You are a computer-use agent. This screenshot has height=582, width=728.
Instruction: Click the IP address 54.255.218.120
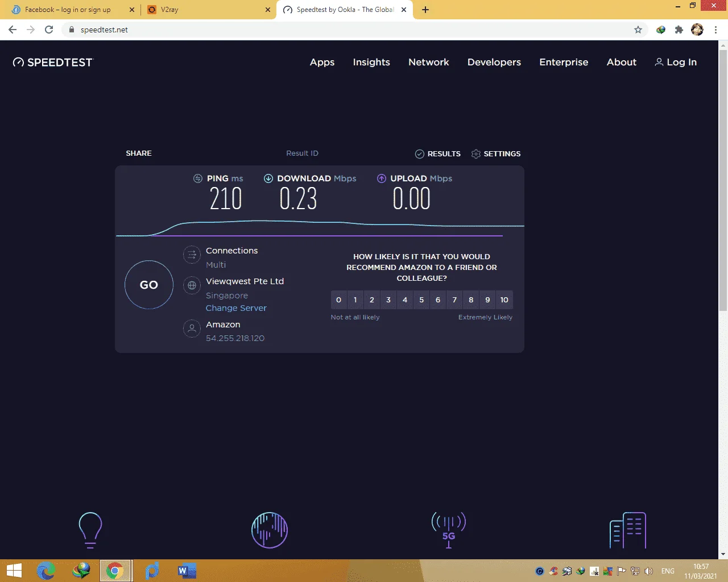pos(235,338)
